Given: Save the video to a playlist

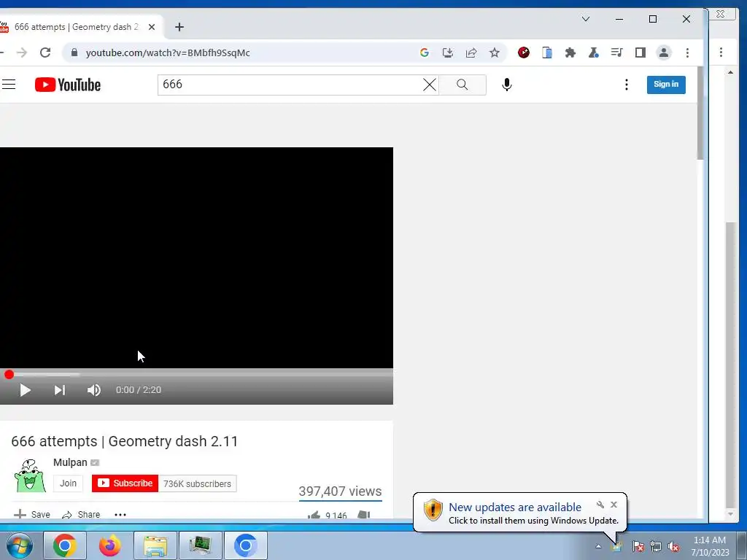Looking at the screenshot, I should click(x=32, y=514).
